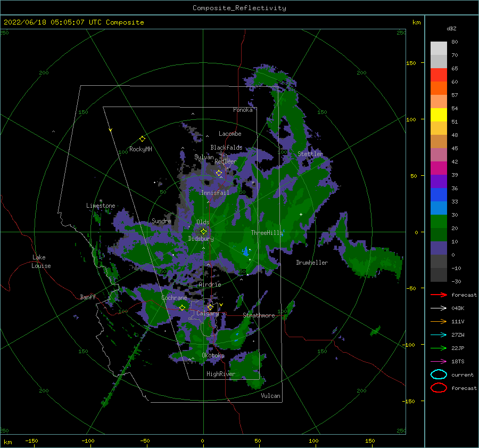This screenshot has width=479, height=448.
Task: Select the purple 36 dBZ color swatch
Action: pyautogui.click(x=439, y=181)
